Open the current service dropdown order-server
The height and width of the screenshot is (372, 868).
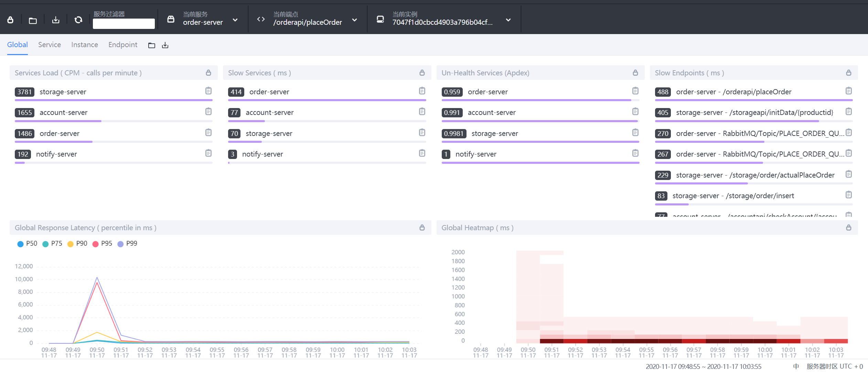pyautogui.click(x=203, y=19)
